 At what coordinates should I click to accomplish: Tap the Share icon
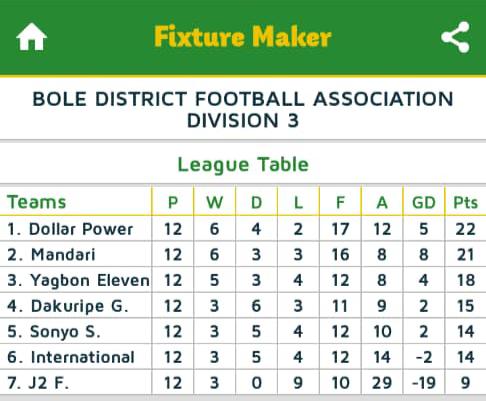tap(456, 37)
